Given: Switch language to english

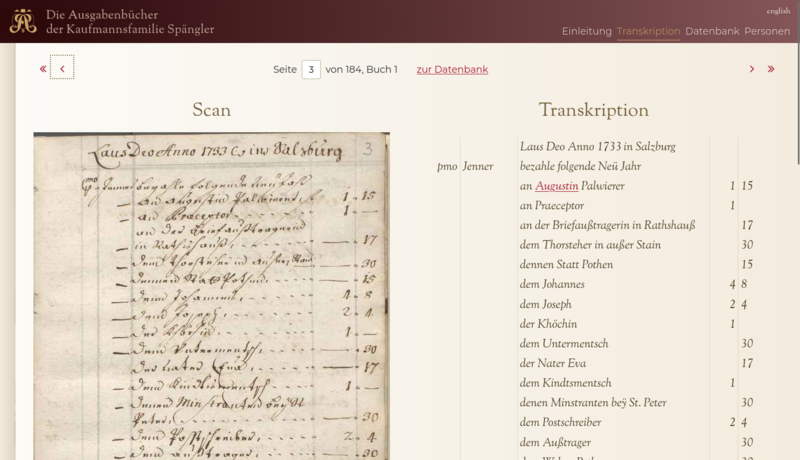Looking at the screenshot, I should click(x=778, y=11).
